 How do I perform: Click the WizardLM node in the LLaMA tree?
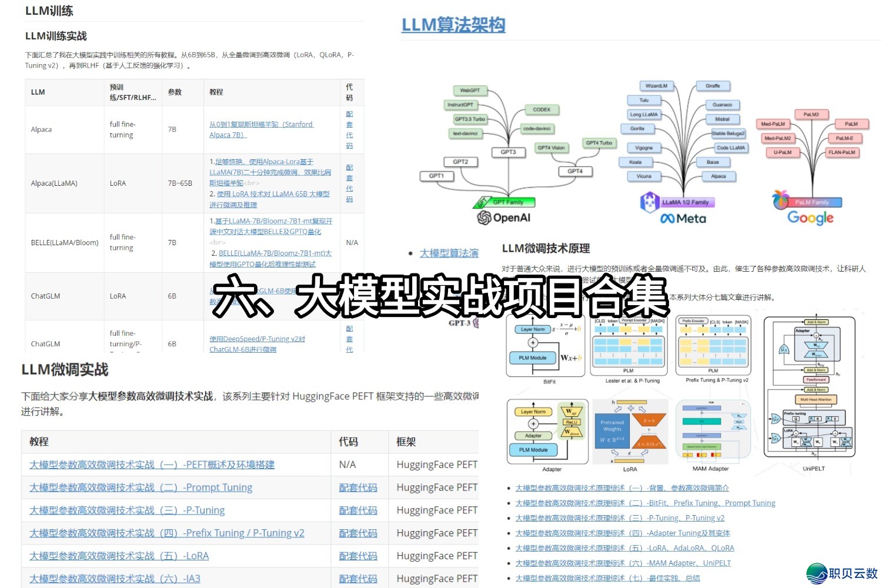coord(658,85)
